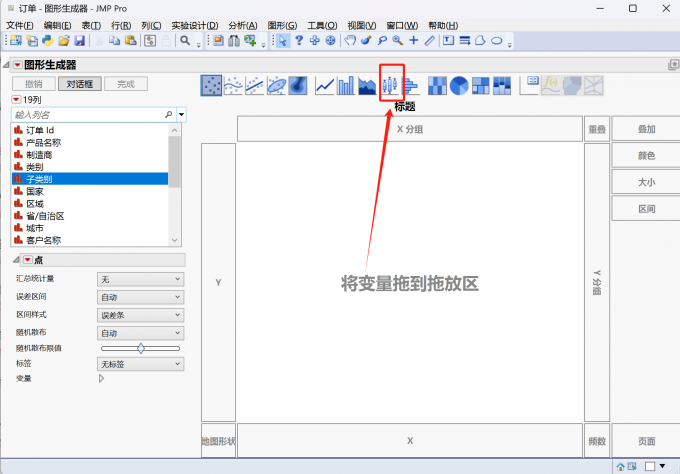Click the 对话框 button
The width and height of the screenshot is (680, 474).
point(80,84)
